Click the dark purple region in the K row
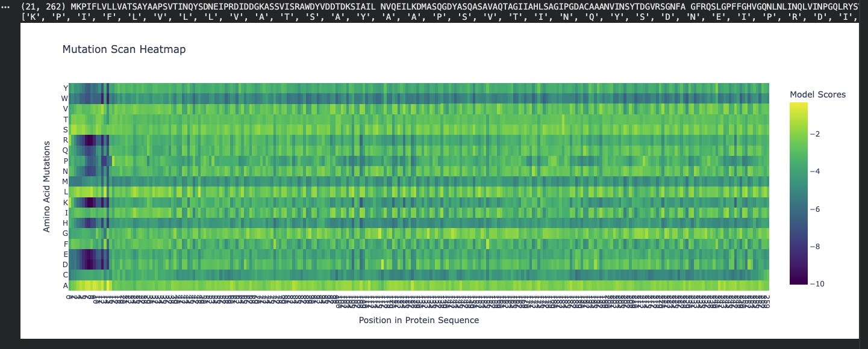Viewport: 868px width, 349px height. coord(88,202)
